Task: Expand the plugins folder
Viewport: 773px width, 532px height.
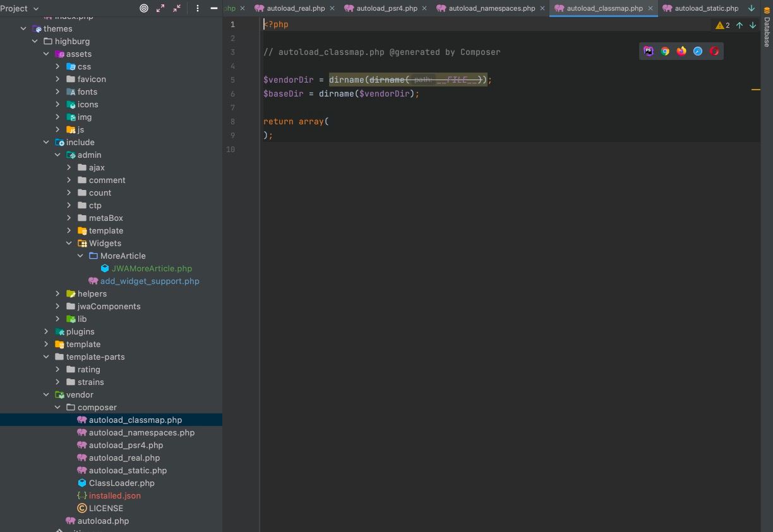Action: pos(46,331)
